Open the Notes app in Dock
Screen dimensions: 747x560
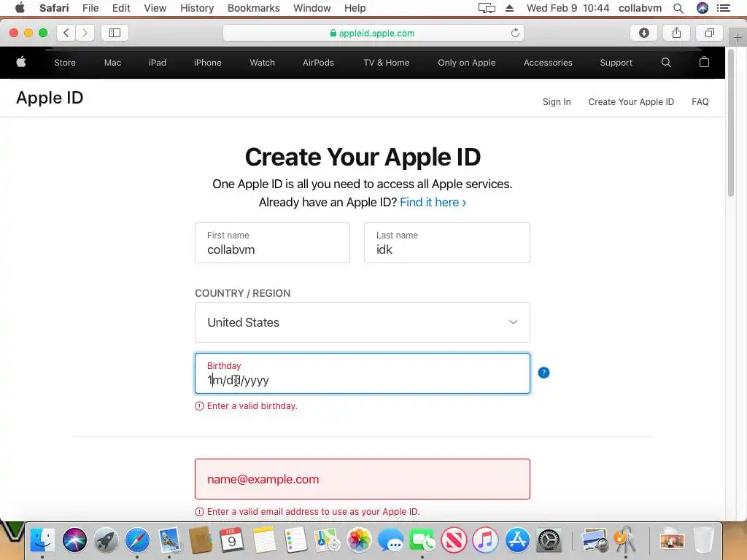click(x=264, y=540)
